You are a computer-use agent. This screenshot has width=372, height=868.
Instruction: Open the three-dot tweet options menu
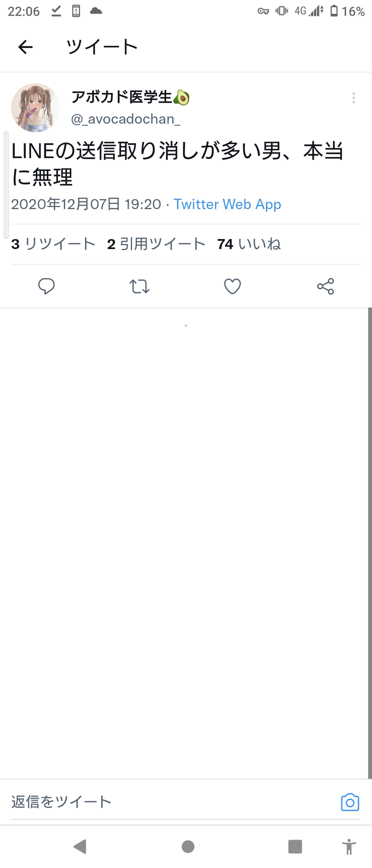point(353,98)
